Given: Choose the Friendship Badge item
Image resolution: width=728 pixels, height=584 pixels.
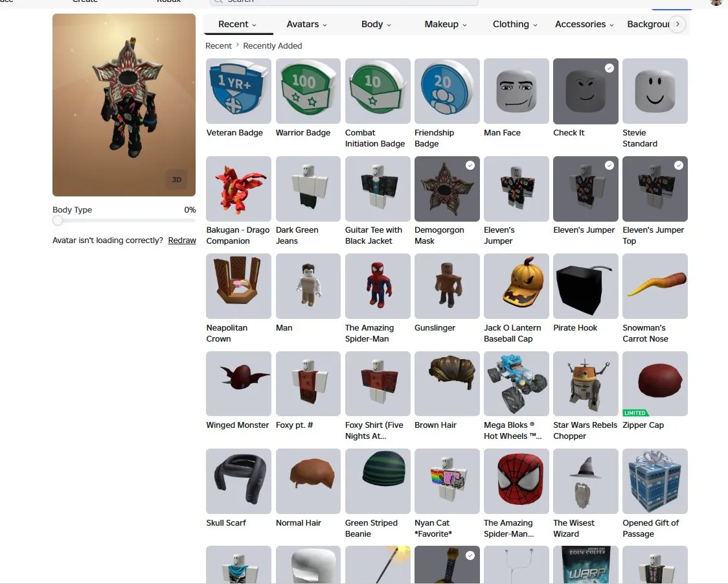Looking at the screenshot, I should (447, 91).
